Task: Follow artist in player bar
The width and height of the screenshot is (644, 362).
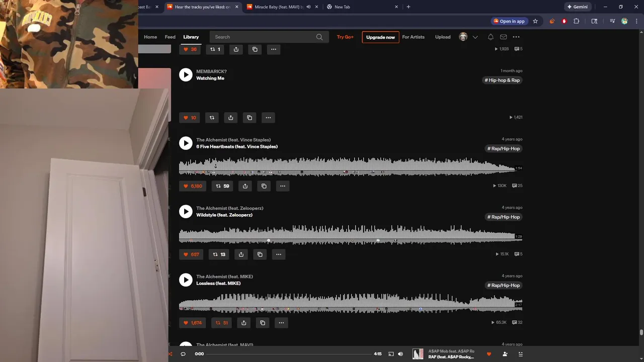Action: click(505, 354)
